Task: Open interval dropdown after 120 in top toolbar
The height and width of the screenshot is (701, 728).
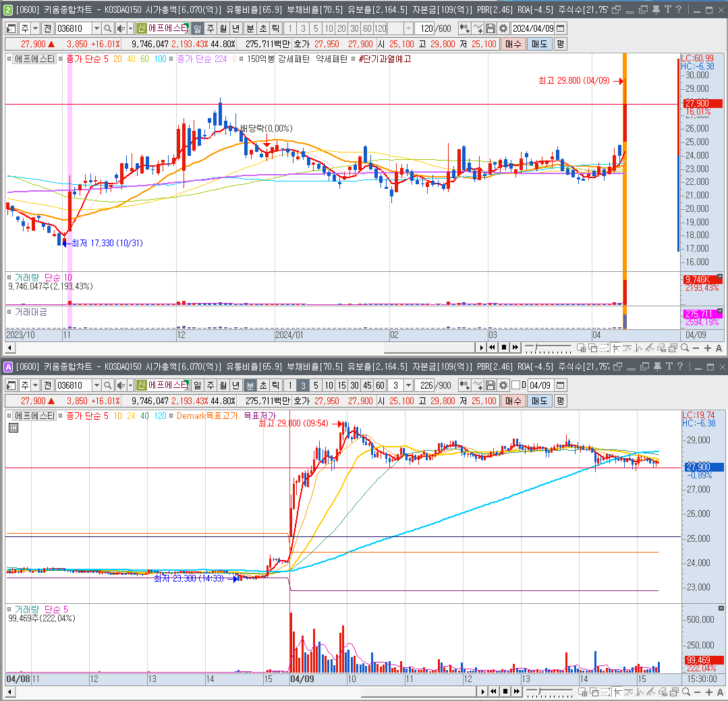Action: pyautogui.click(x=408, y=29)
